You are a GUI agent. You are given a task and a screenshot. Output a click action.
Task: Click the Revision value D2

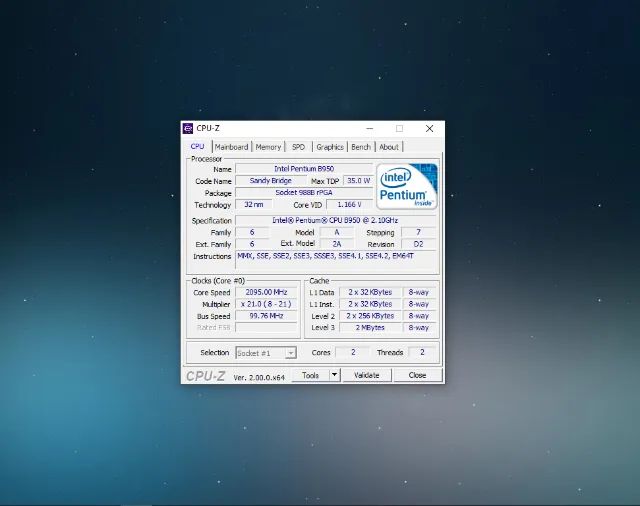(x=418, y=244)
